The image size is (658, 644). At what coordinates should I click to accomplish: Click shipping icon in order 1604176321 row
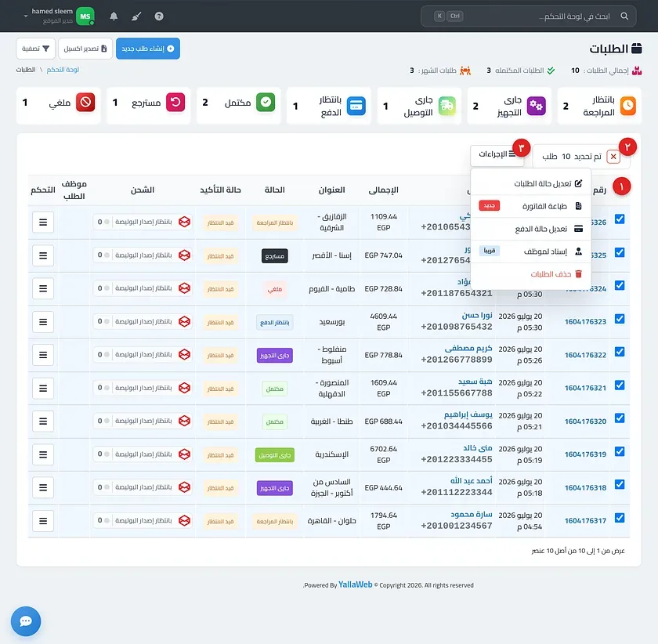[184, 388]
